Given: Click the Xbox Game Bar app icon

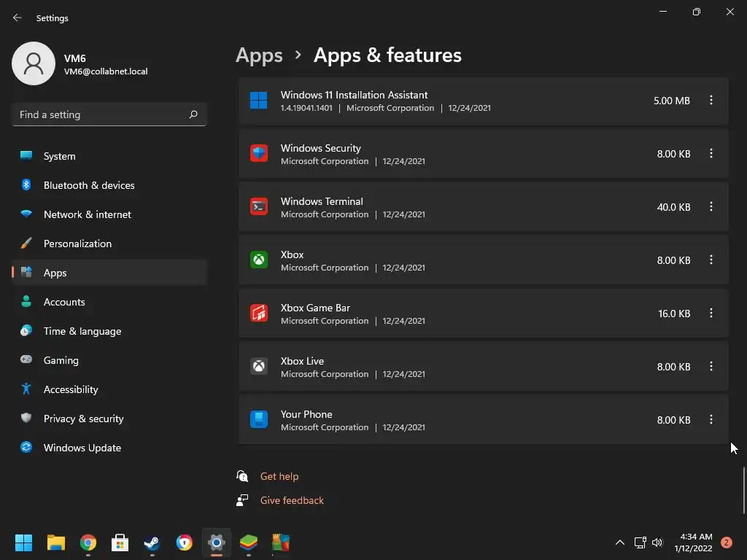Looking at the screenshot, I should point(259,314).
